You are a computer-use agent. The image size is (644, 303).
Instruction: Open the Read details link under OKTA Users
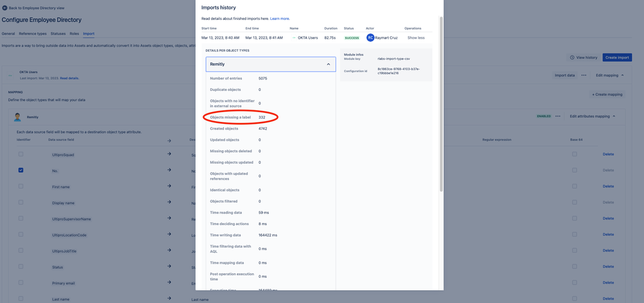point(70,78)
